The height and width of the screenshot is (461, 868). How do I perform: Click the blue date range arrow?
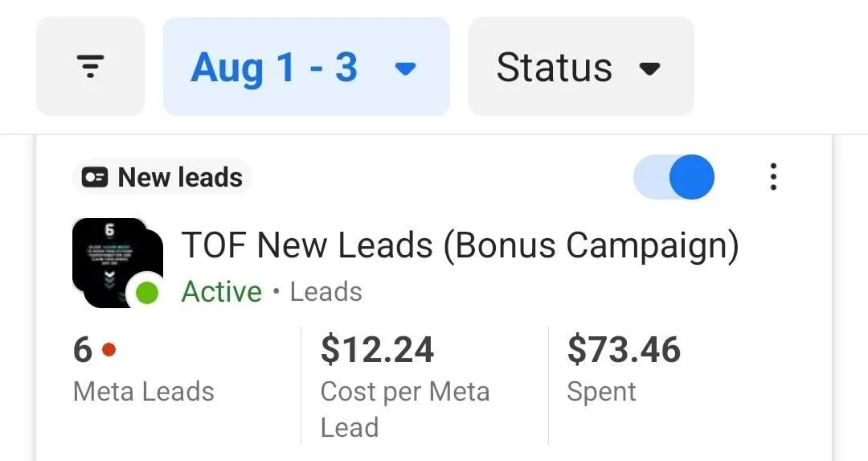[x=406, y=68]
